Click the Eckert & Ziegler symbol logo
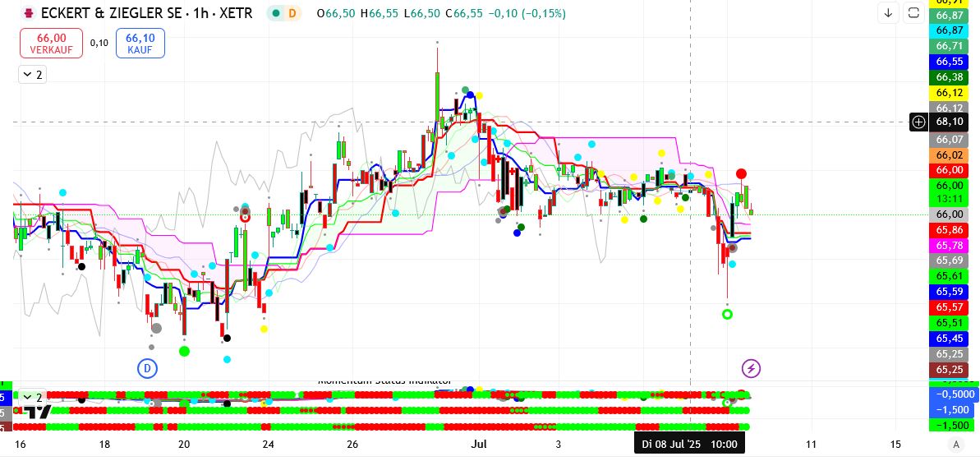 tap(30, 13)
